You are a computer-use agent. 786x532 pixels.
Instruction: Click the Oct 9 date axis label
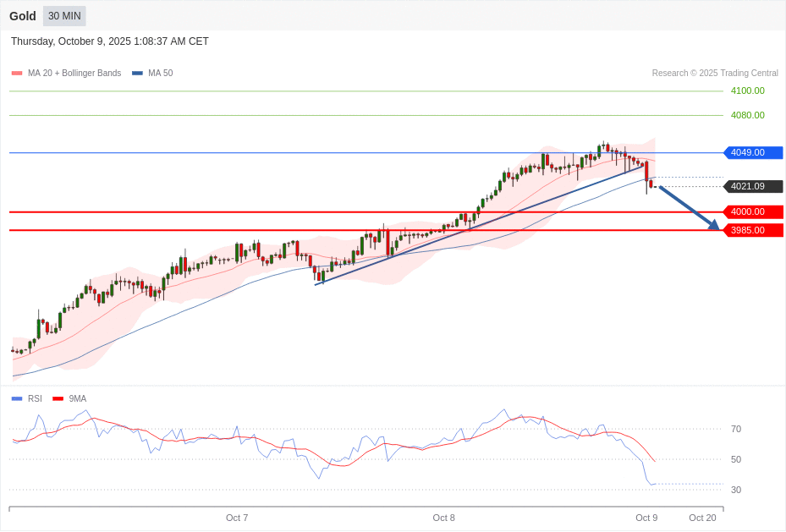click(x=646, y=518)
